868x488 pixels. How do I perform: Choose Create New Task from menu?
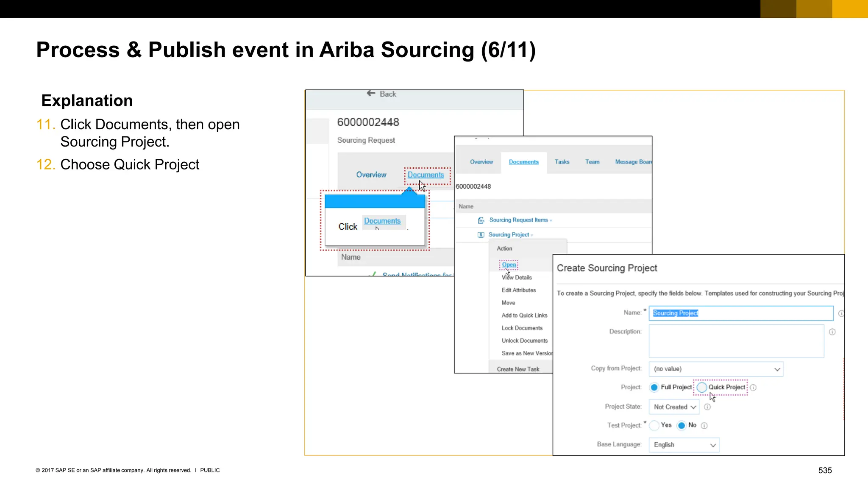point(518,369)
